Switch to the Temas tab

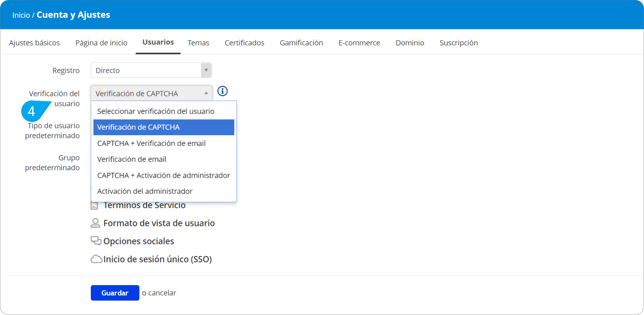click(198, 43)
